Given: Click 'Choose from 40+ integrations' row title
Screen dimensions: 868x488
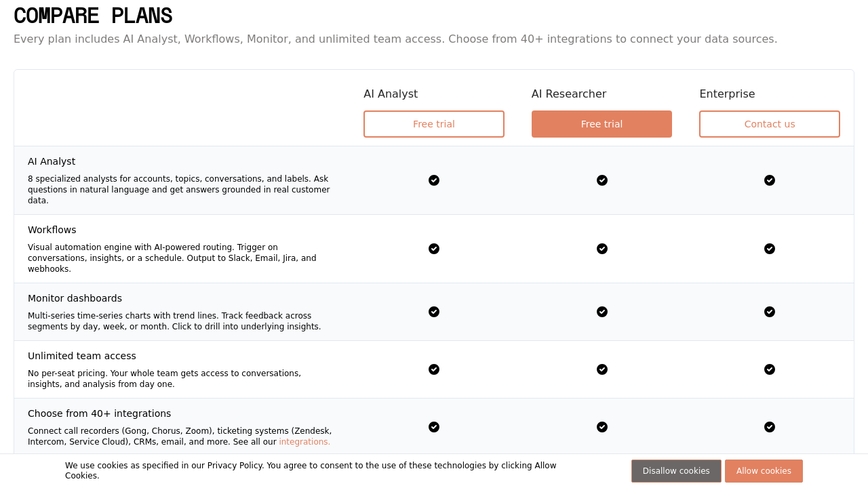Looking at the screenshot, I should [100, 413].
